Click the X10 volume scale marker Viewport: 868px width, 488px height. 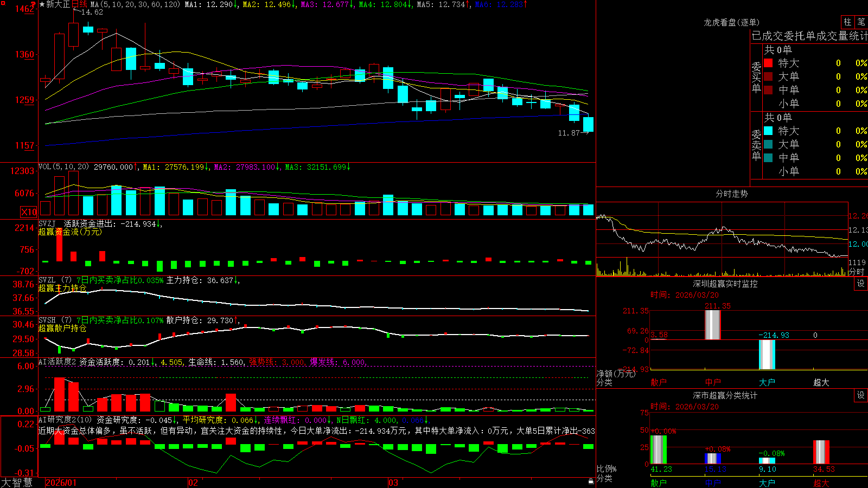click(x=29, y=212)
